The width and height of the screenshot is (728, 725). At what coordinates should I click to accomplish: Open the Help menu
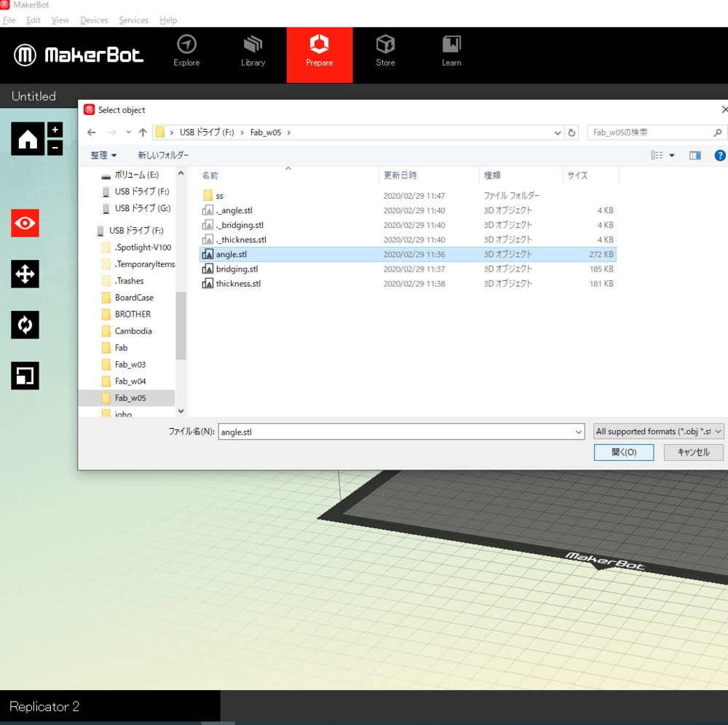(168, 20)
